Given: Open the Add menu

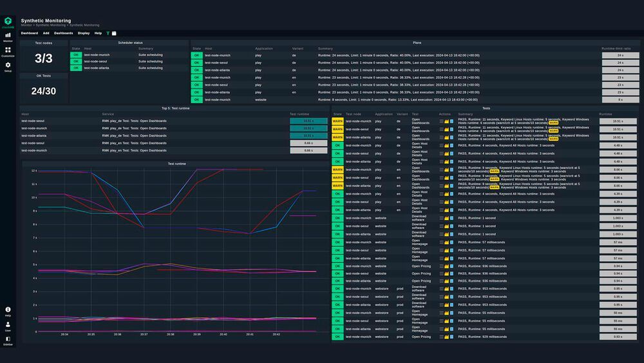Looking at the screenshot, I should (x=46, y=33).
